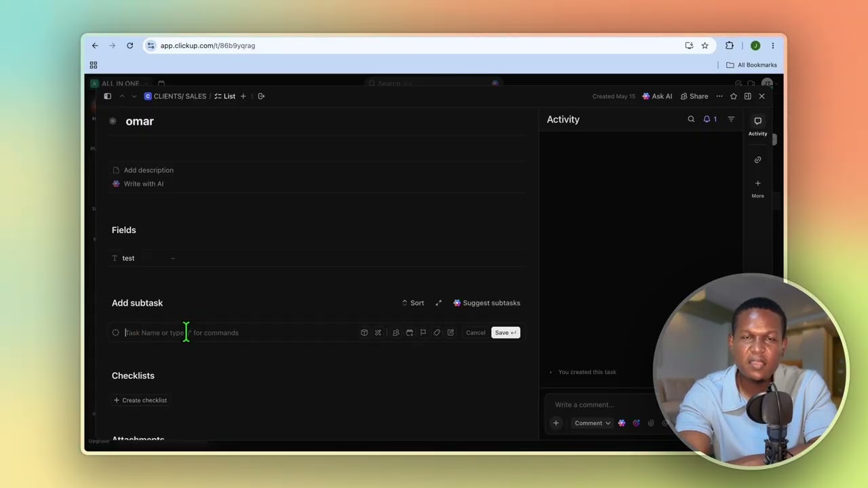Assign subtask with assignee icon
Image resolution: width=868 pixels, height=488 pixels.
396,333
